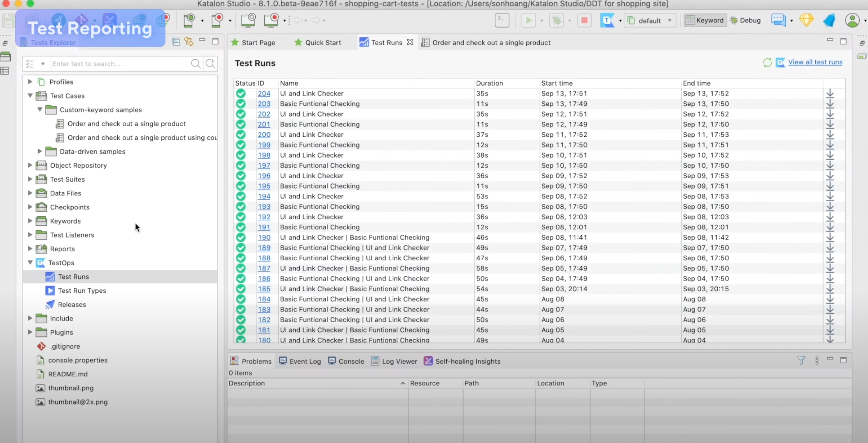Click the search text field in Tests Explorer
The height and width of the screenshot is (443, 868).
pos(120,64)
